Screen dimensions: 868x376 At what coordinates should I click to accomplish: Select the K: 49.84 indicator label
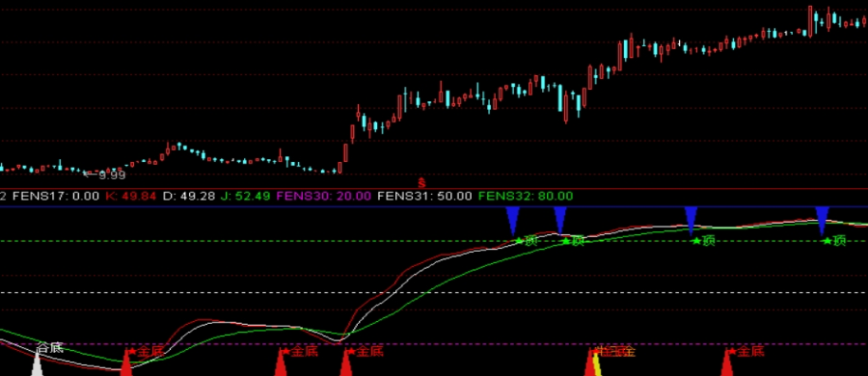click(x=130, y=196)
